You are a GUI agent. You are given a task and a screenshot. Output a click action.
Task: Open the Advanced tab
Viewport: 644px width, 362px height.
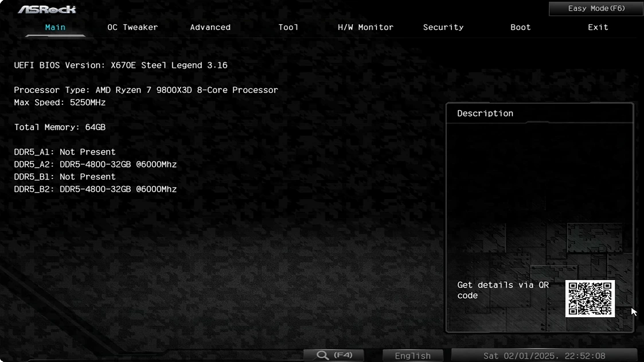(210, 27)
